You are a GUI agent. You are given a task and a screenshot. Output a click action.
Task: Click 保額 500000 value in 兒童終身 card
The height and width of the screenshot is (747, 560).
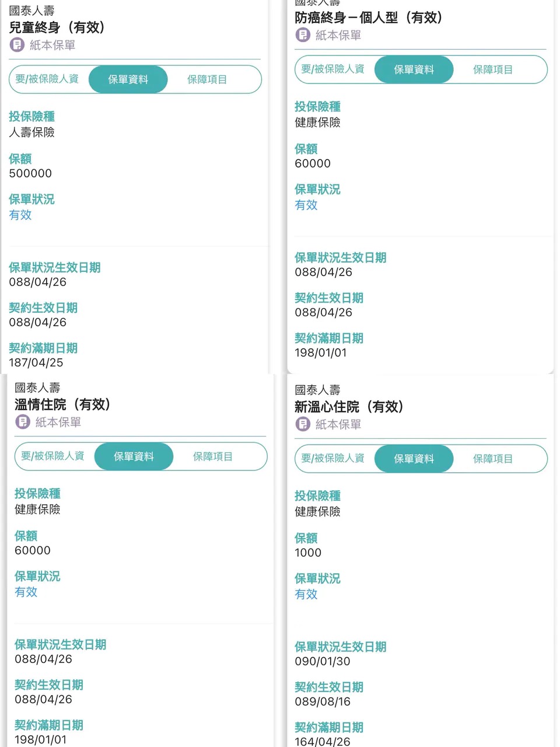pos(30,173)
